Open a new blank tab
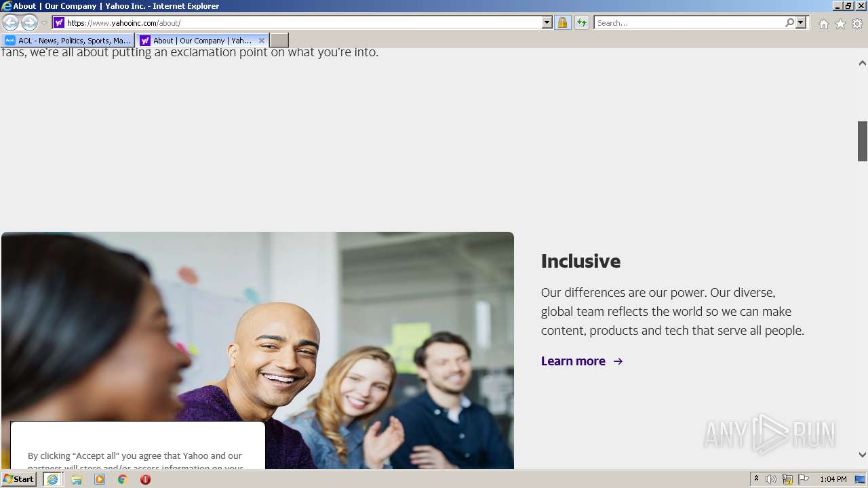This screenshot has height=488, width=868. (279, 41)
